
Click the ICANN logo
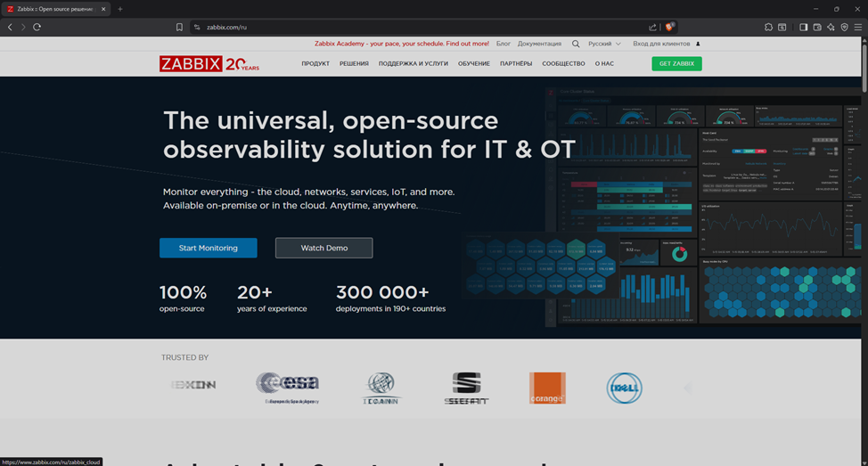pos(381,388)
